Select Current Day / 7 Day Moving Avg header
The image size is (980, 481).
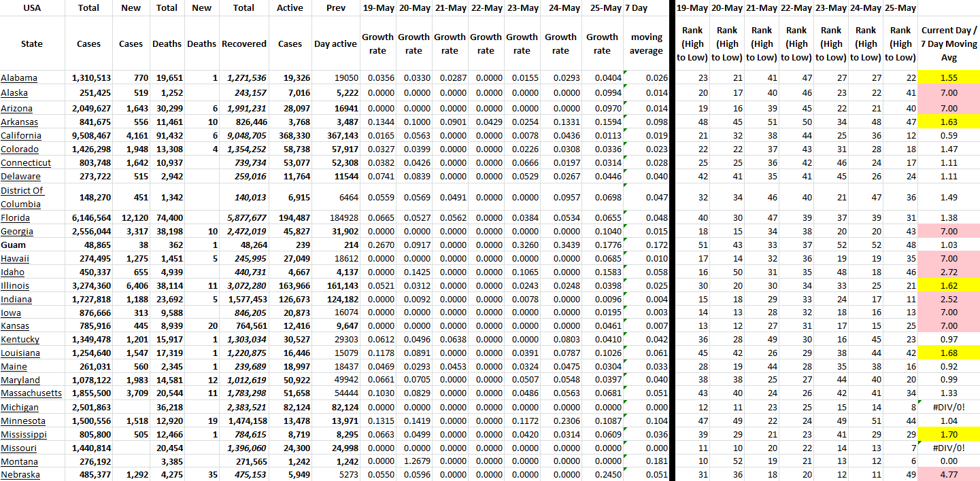(949, 43)
